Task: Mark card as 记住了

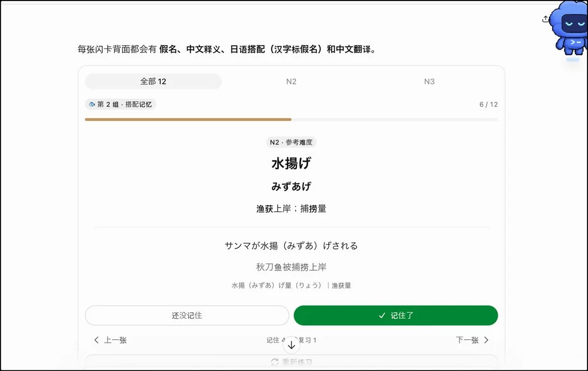Action: tap(396, 315)
